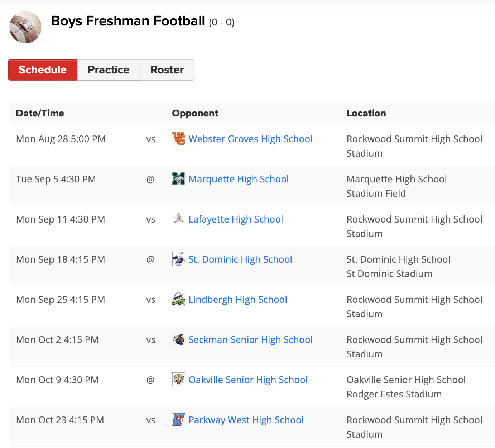Select the Schedule tab
495x448 pixels.
43,70
